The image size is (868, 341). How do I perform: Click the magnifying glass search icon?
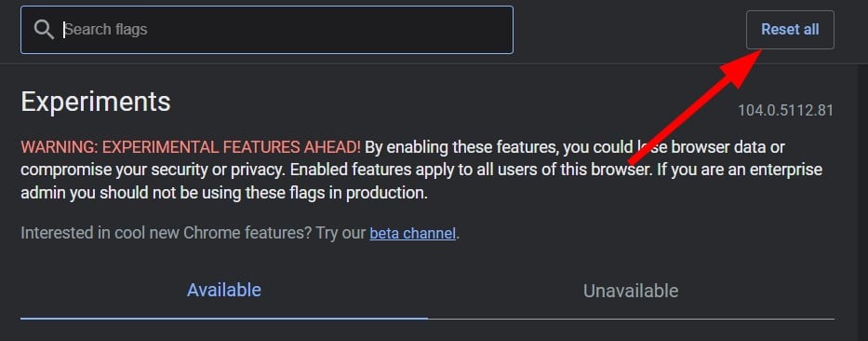pyautogui.click(x=44, y=30)
